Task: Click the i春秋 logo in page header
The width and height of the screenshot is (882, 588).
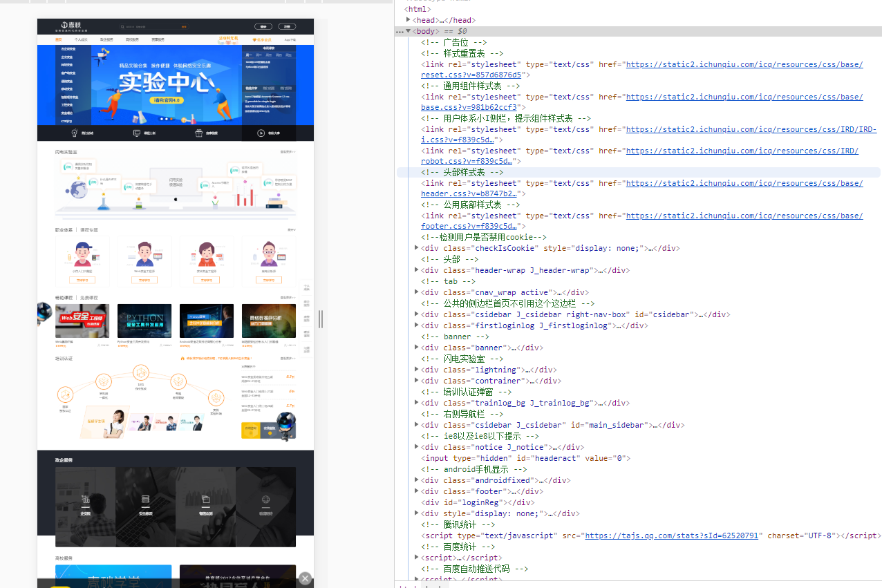Action: click(x=72, y=27)
